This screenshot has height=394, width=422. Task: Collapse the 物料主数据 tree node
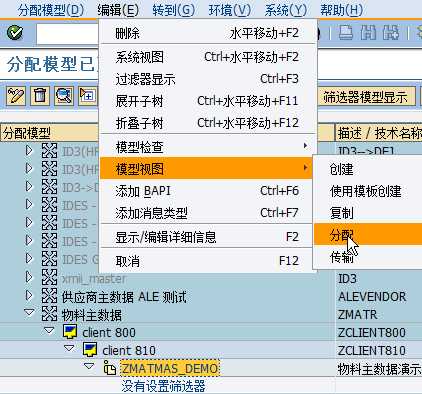pyautogui.click(x=29, y=313)
